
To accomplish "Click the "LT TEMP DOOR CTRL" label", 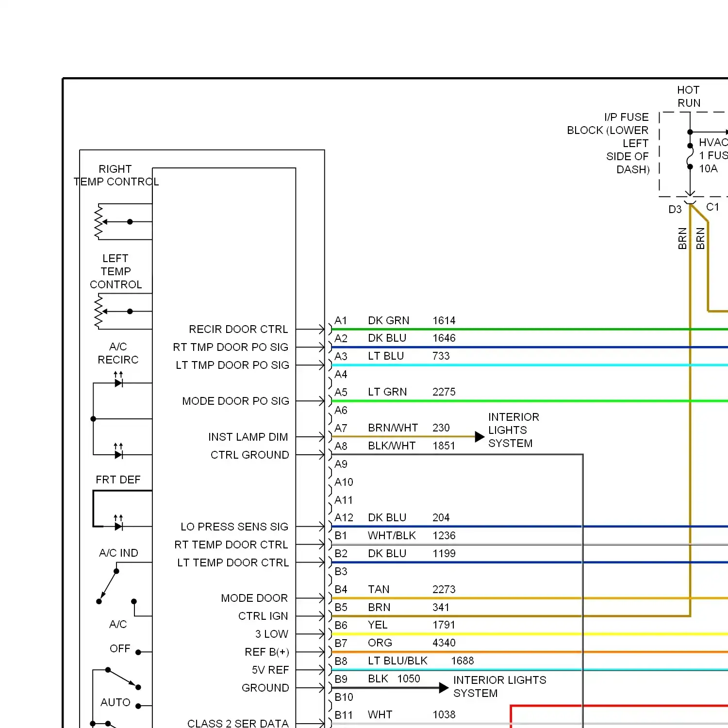I will pyautogui.click(x=233, y=563).
